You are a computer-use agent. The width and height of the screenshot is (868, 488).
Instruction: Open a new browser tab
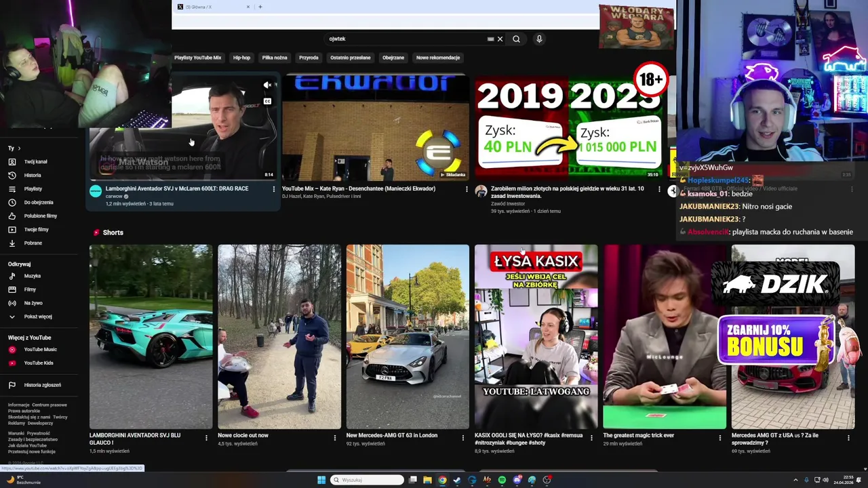click(260, 7)
